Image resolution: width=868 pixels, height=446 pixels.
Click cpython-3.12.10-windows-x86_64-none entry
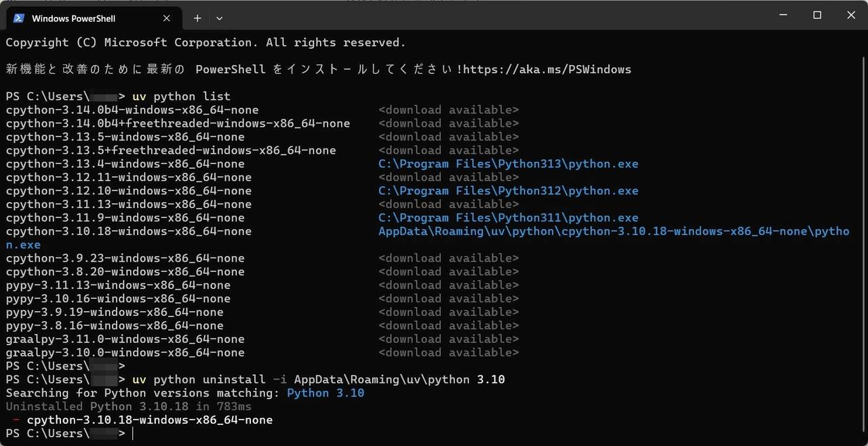click(x=129, y=191)
